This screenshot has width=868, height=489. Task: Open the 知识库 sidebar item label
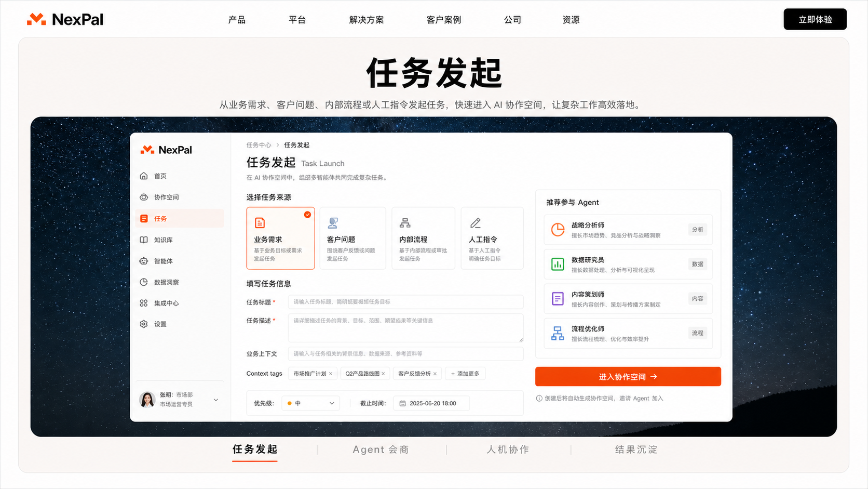tap(164, 240)
